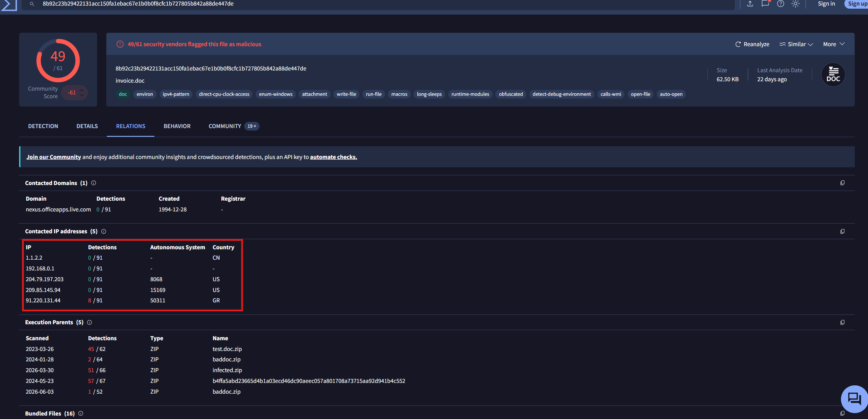The height and width of the screenshot is (419, 868).
Task: Click the obfuscated tag
Action: click(511, 94)
